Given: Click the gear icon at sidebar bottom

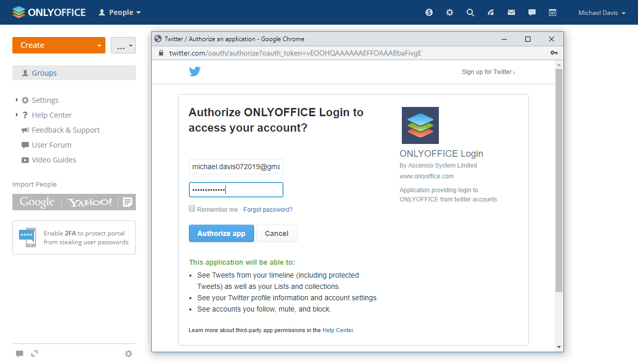Looking at the screenshot, I should pos(129,354).
